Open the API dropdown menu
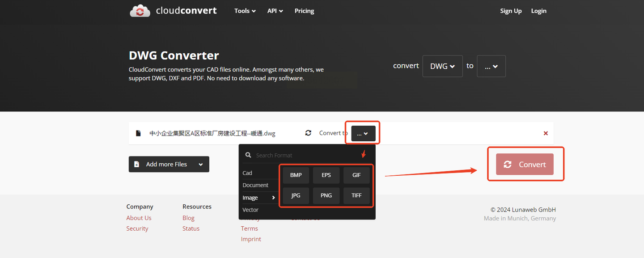 point(275,11)
